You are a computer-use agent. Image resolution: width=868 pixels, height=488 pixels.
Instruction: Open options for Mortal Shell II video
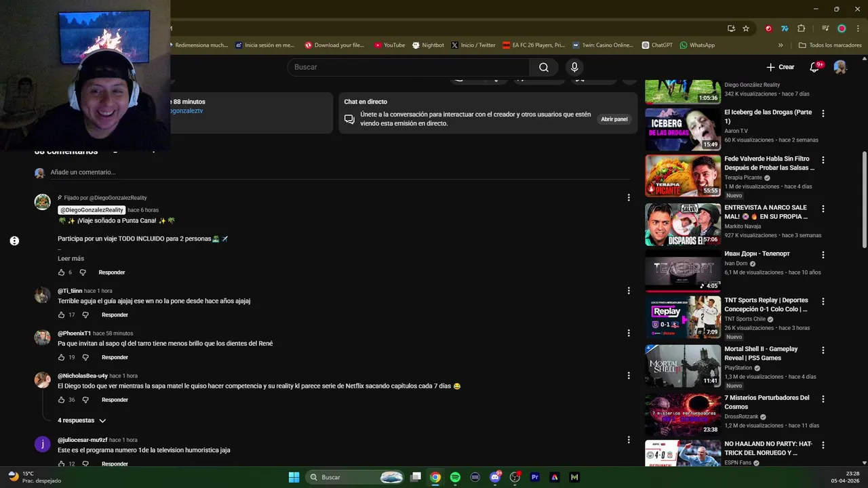(823, 351)
